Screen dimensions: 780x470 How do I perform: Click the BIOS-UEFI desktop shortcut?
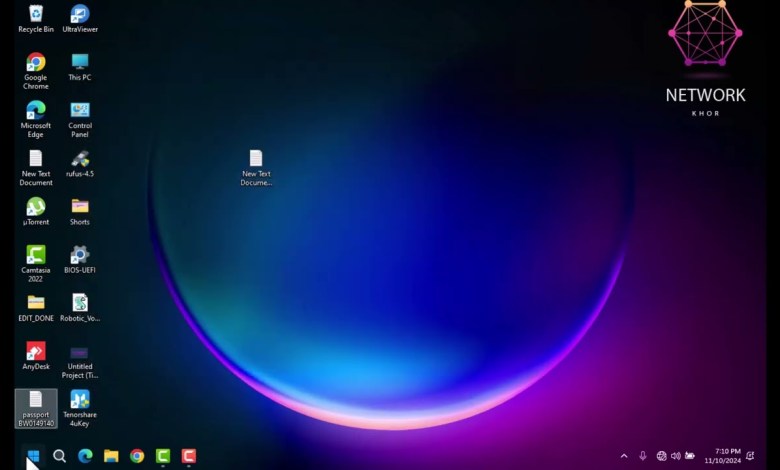80,259
